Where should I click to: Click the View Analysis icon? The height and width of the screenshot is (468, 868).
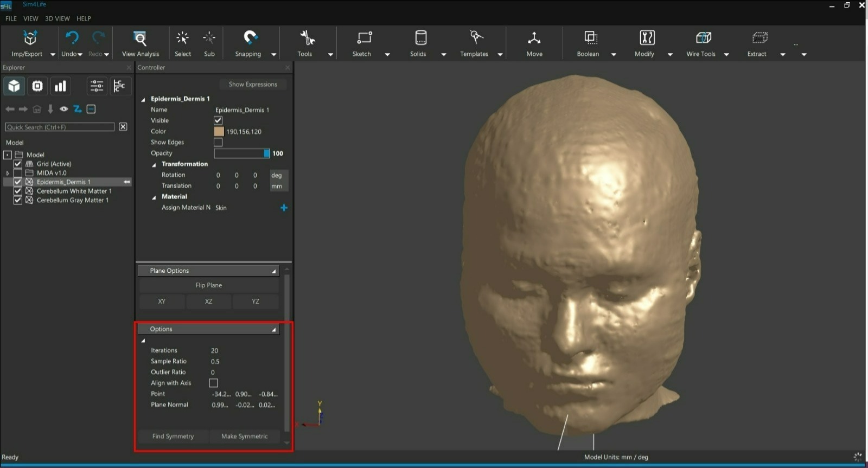tap(140, 39)
